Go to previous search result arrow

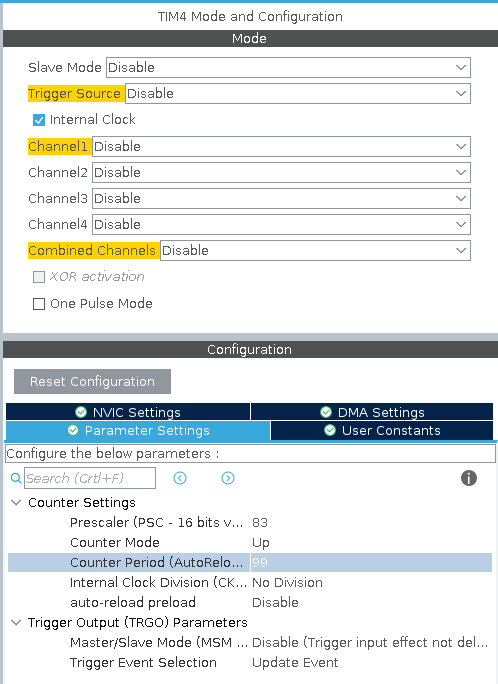tap(180, 478)
